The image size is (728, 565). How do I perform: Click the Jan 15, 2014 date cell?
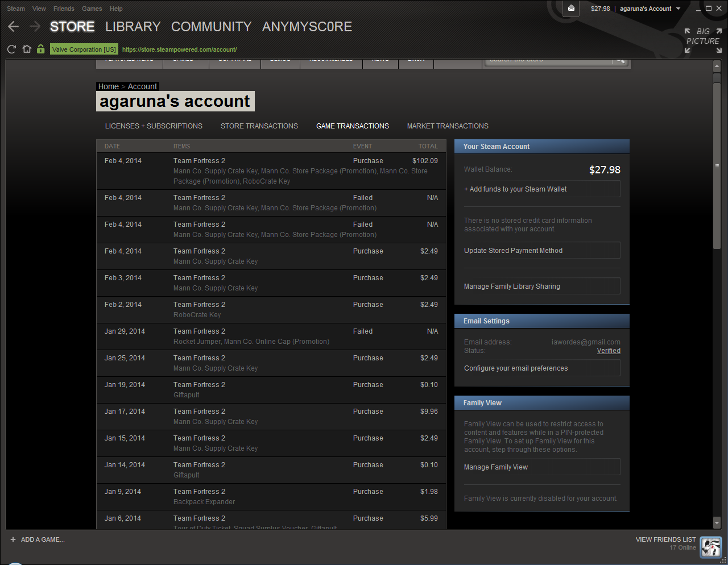[125, 438]
